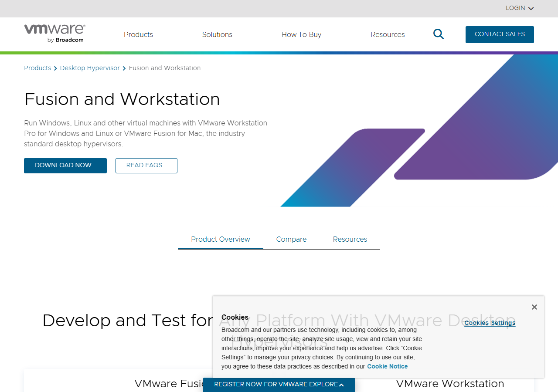Open the Solutions navigation menu
This screenshot has width=558, height=392.
(217, 34)
